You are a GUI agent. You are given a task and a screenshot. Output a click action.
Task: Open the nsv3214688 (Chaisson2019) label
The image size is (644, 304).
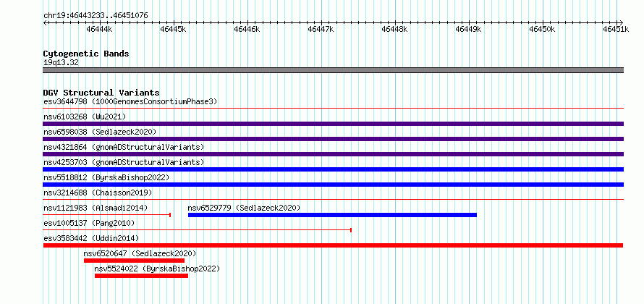[98, 193]
